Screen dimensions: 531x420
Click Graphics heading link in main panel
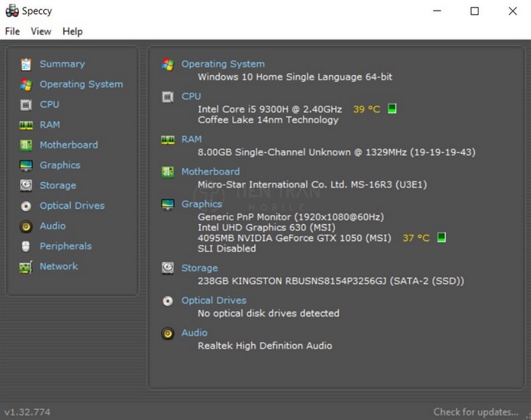tap(201, 204)
